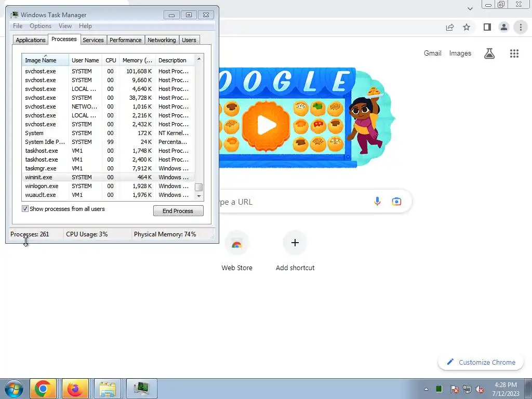Click the green Task Manager tray icon

point(439,389)
